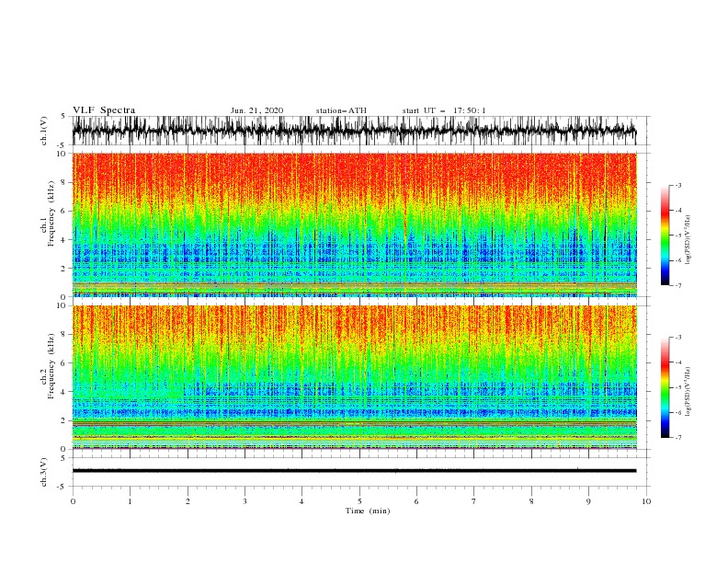
Task: Click the time axis tick label '8'
Action: 531,501
